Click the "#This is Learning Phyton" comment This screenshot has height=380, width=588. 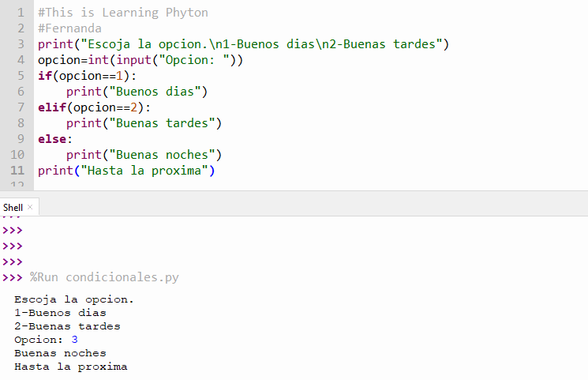pos(122,13)
